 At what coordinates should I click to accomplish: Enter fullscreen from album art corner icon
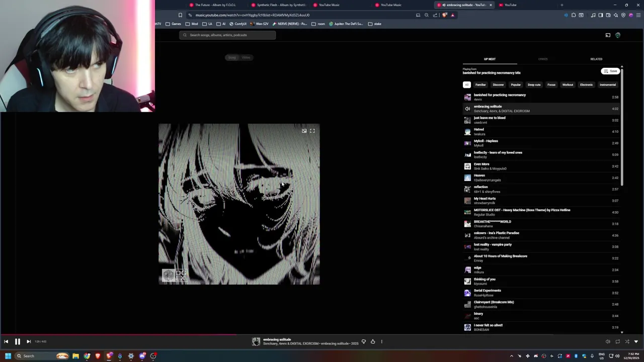312,131
